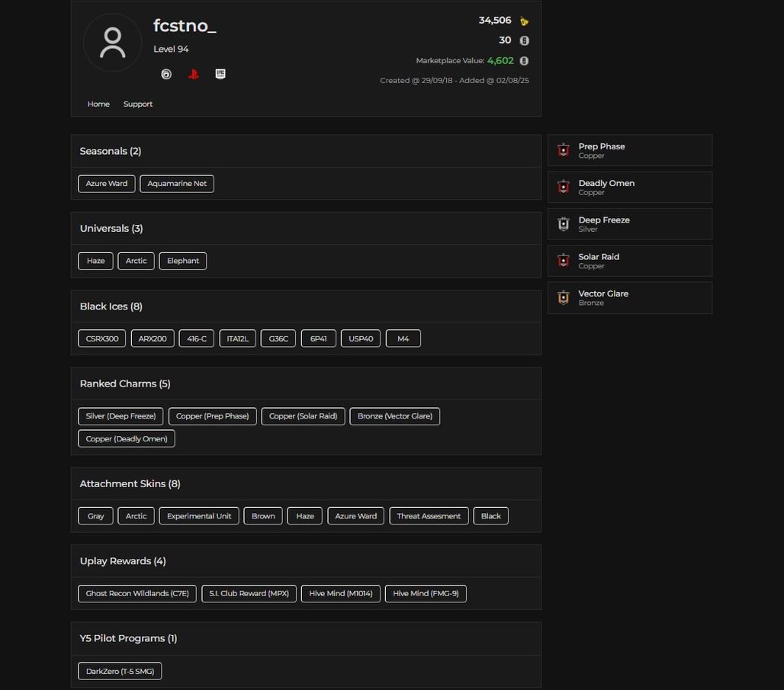Screen dimensions: 784x690
Task: Choose the ITA12L Black Ice tag
Action: (237, 339)
